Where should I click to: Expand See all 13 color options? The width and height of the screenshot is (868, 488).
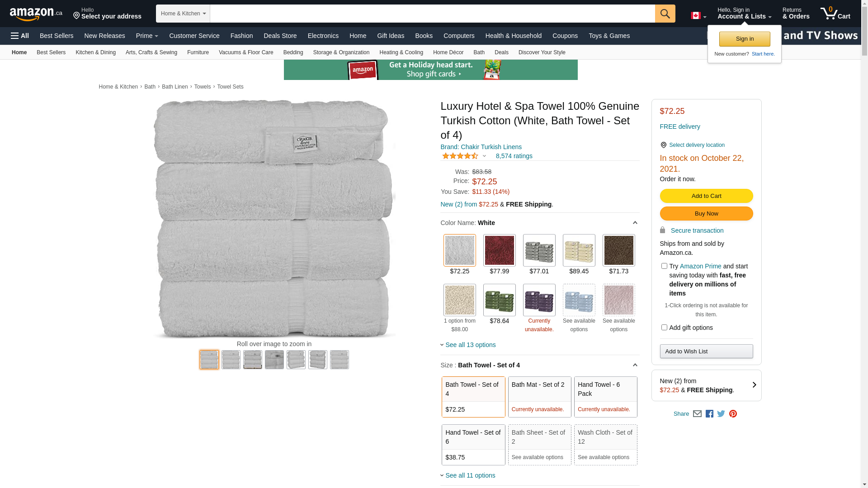470,345
